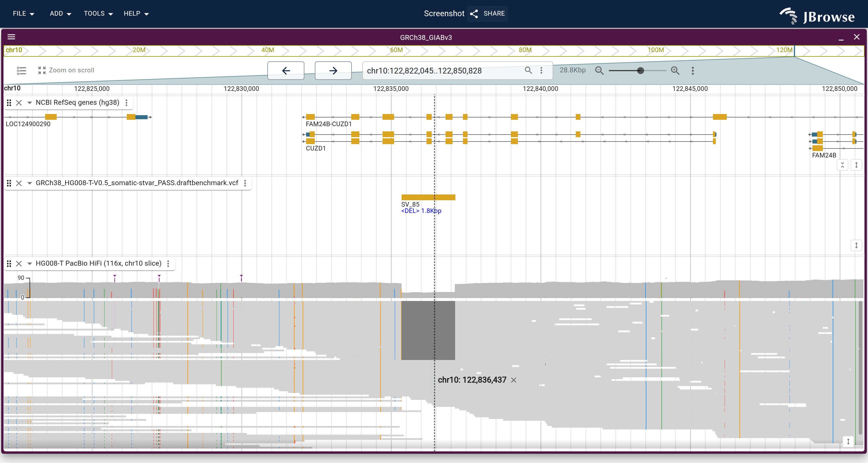Toggle Zoom on scroll
This screenshot has height=463, width=868.
tap(66, 70)
